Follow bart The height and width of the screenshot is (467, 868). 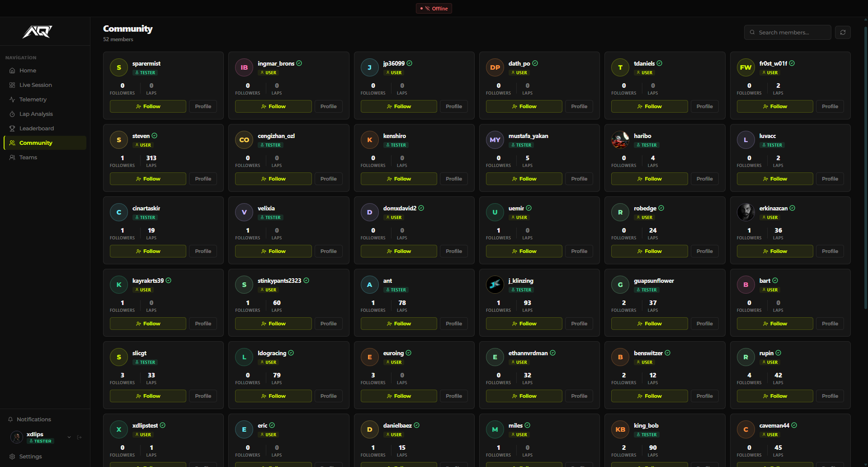[x=775, y=324]
